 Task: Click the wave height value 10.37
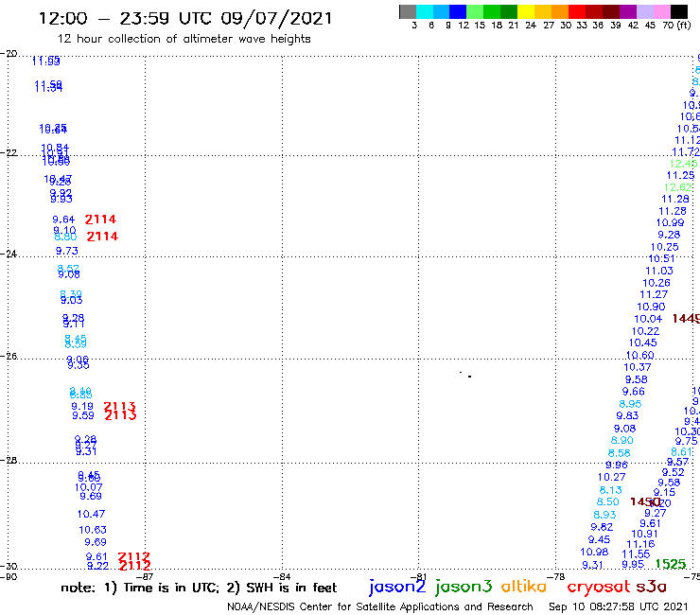click(638, 367)
